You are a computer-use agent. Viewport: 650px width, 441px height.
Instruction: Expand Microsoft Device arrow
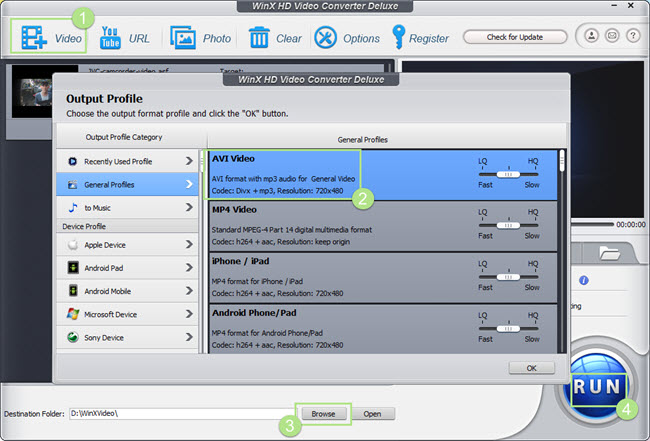click(189, 314)
